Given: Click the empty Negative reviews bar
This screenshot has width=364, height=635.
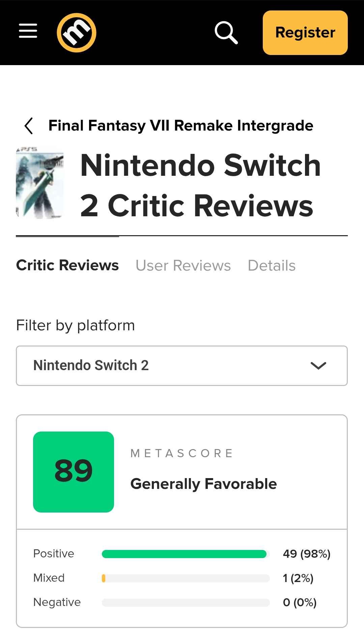Looking at the screenshot, I should (186, 602).
